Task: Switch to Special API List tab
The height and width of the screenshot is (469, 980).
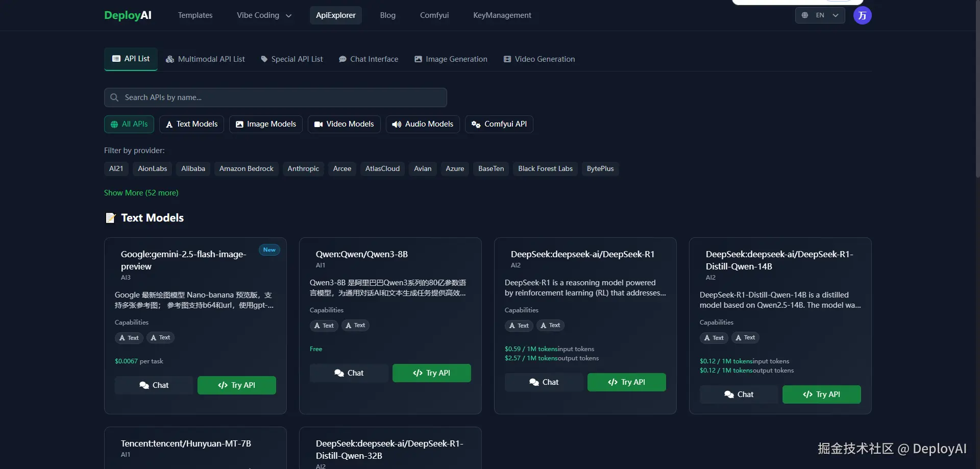Action: 292,59
